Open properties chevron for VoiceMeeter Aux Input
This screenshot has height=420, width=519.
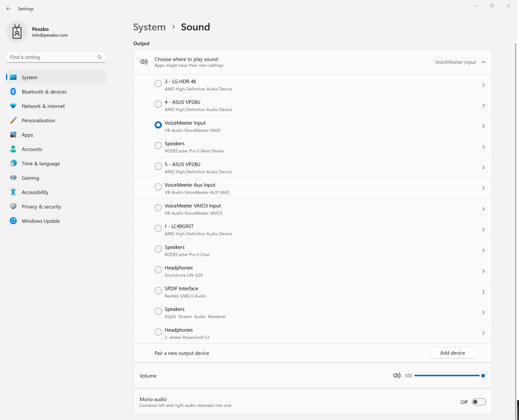coord(483,188)
